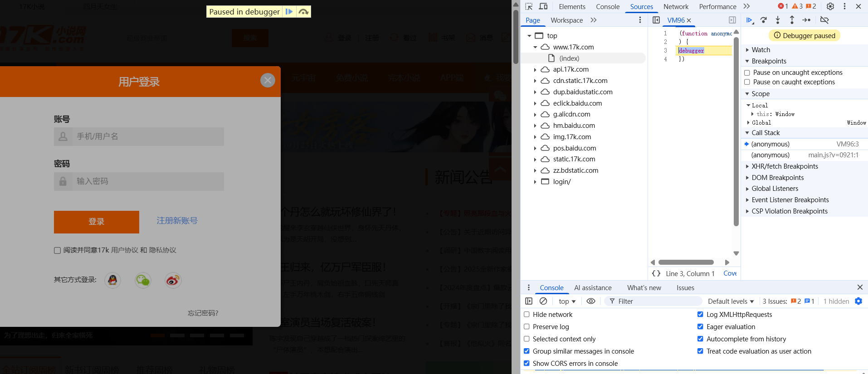This screenshot has height=374, width=868.
Task: Deactivate breakpoints icon
Action: [x=824, y=20]
